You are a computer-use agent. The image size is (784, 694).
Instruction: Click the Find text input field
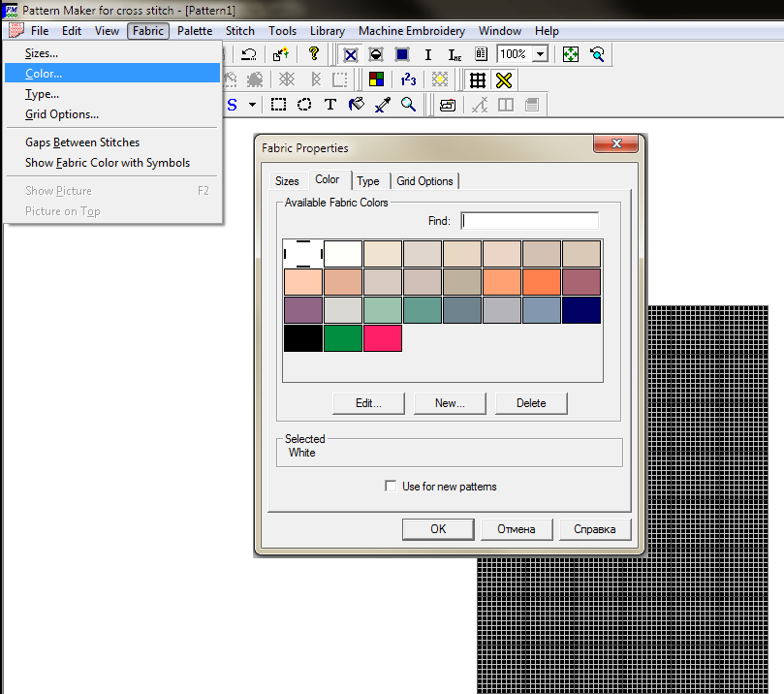point(529,221)
